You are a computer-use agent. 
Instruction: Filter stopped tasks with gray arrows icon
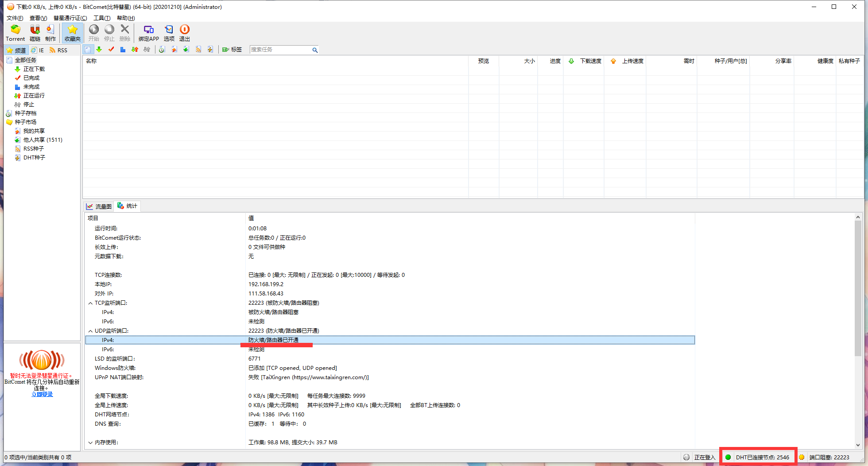coord(147,50)
